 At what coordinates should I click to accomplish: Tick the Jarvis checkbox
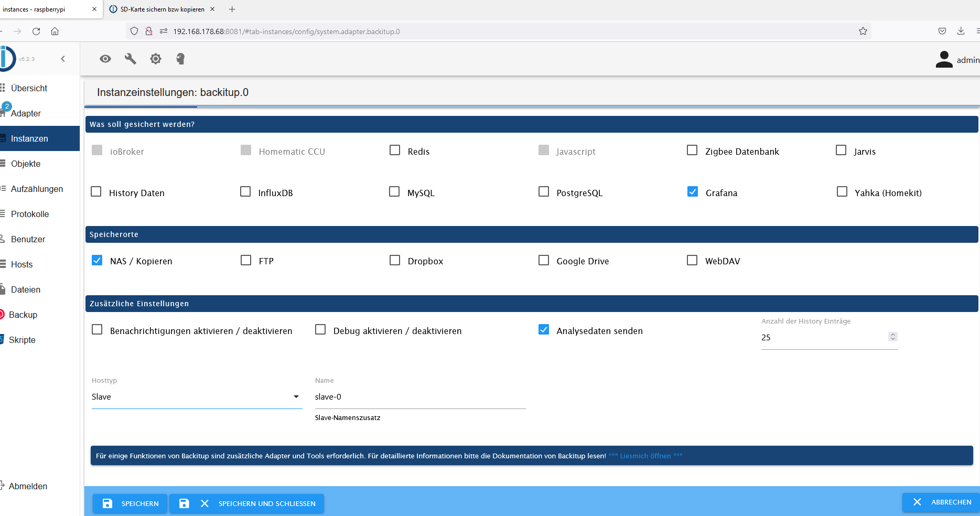841,150
